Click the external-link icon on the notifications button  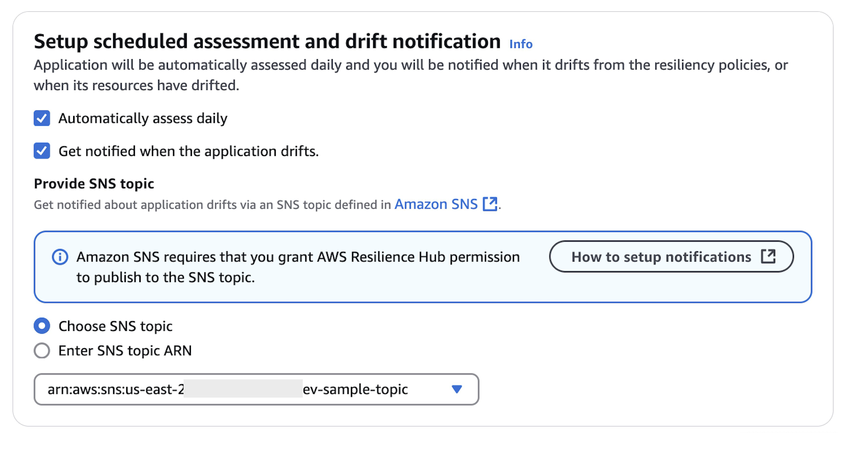coord(769,256)
